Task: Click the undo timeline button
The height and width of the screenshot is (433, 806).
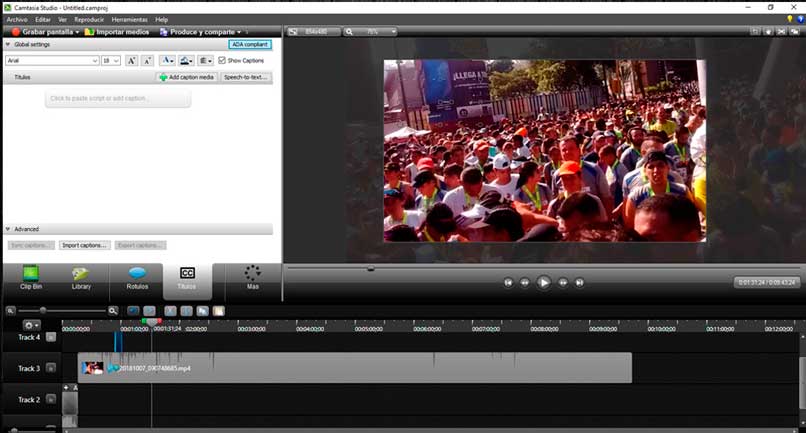Action: [x=133, y=311]
